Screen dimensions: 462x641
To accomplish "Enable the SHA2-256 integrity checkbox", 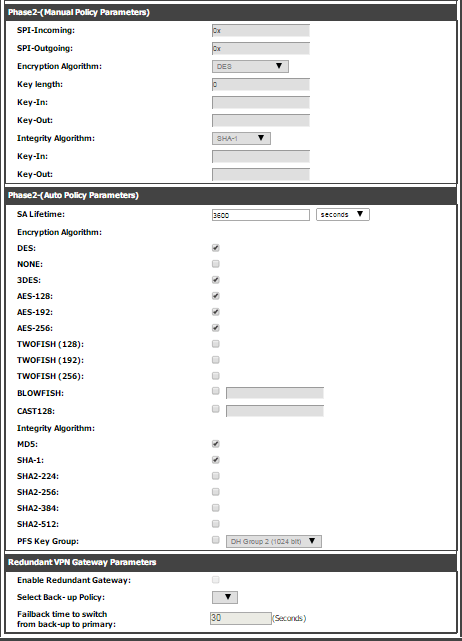I will (x=215, y=491).
